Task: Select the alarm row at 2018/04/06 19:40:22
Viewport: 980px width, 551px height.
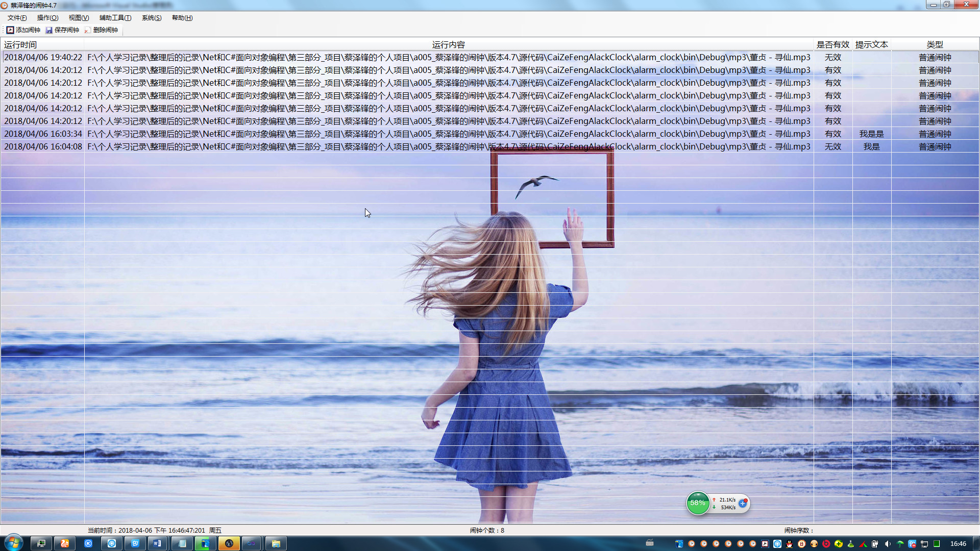Action: [43, 58]
